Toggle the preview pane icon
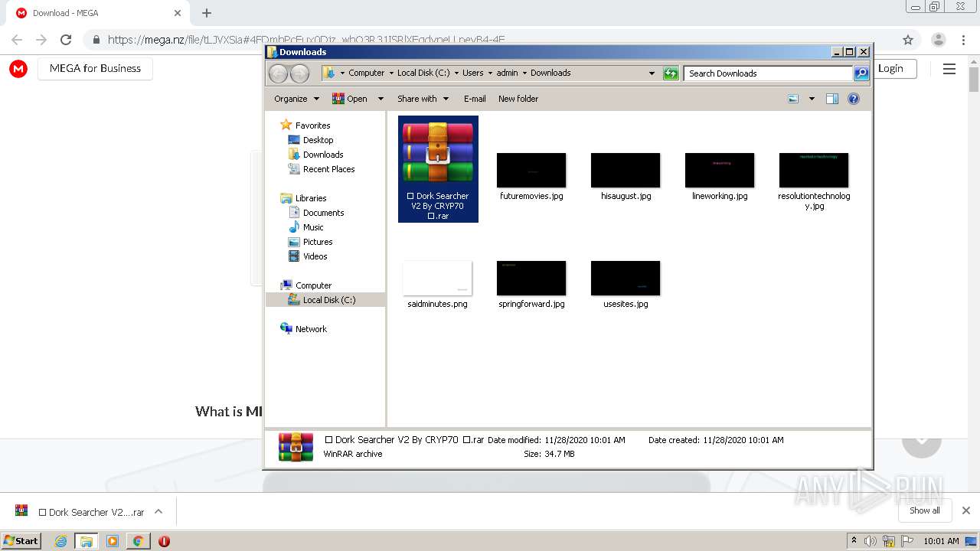 (x=832, y=99)
